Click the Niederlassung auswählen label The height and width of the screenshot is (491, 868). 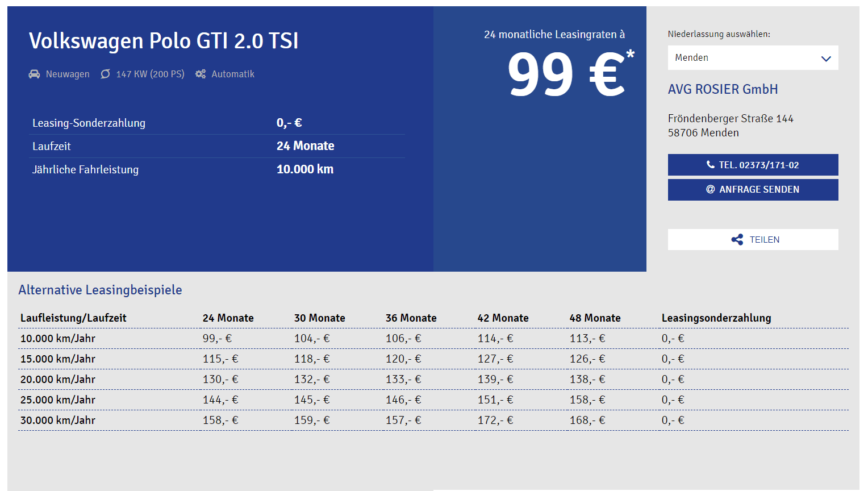pyautogui.click(x=719, y=34)
